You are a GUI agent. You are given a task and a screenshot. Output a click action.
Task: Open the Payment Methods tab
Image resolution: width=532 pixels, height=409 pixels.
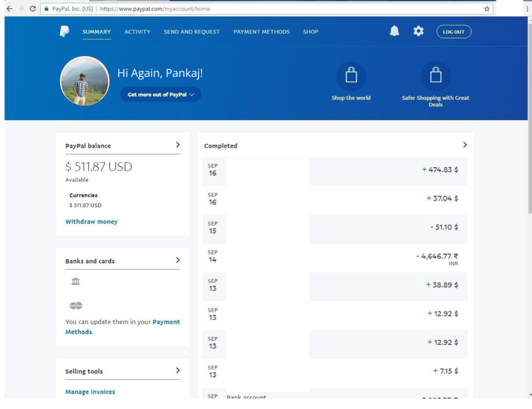point(262,32)
